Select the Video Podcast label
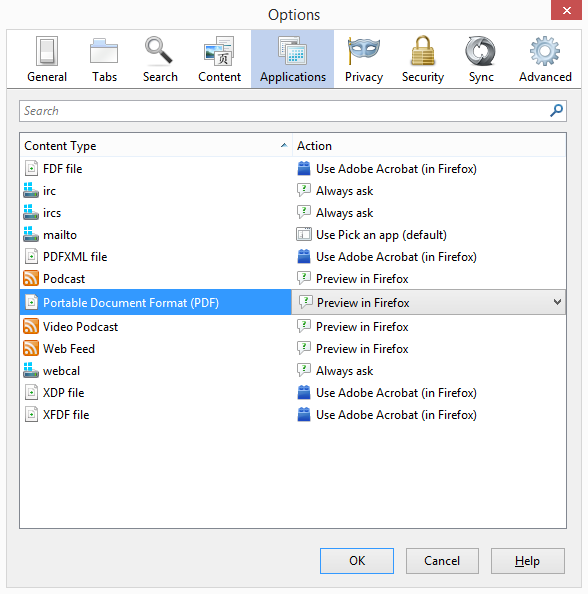Screen dimensions: 588x594 pos(80,327)
